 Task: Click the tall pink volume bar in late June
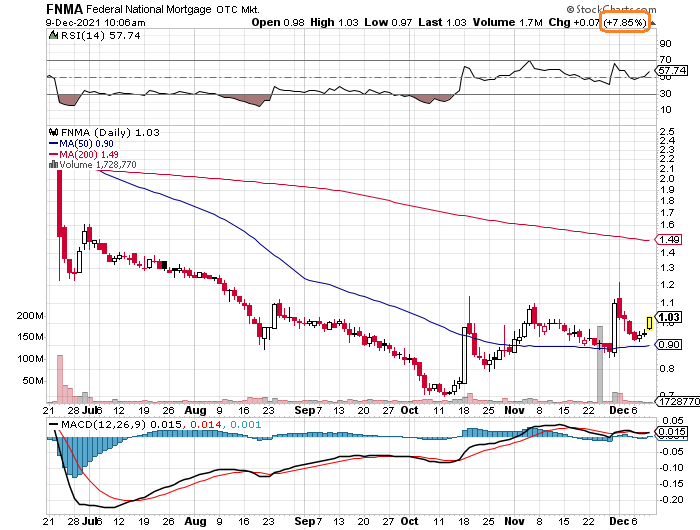click(x=59, y=379)
